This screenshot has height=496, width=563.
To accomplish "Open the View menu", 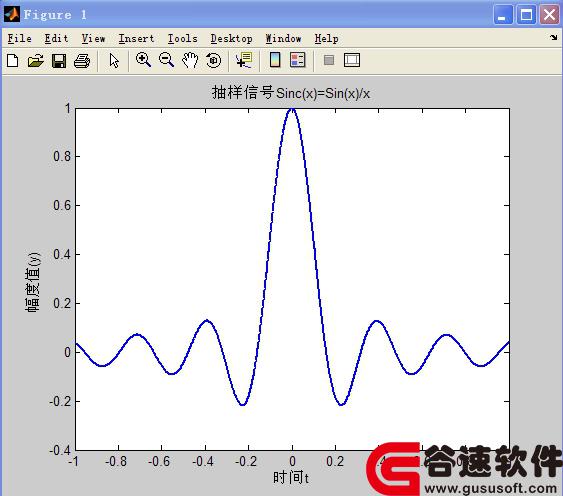I will pyautogui.click(x=93, y=38).
